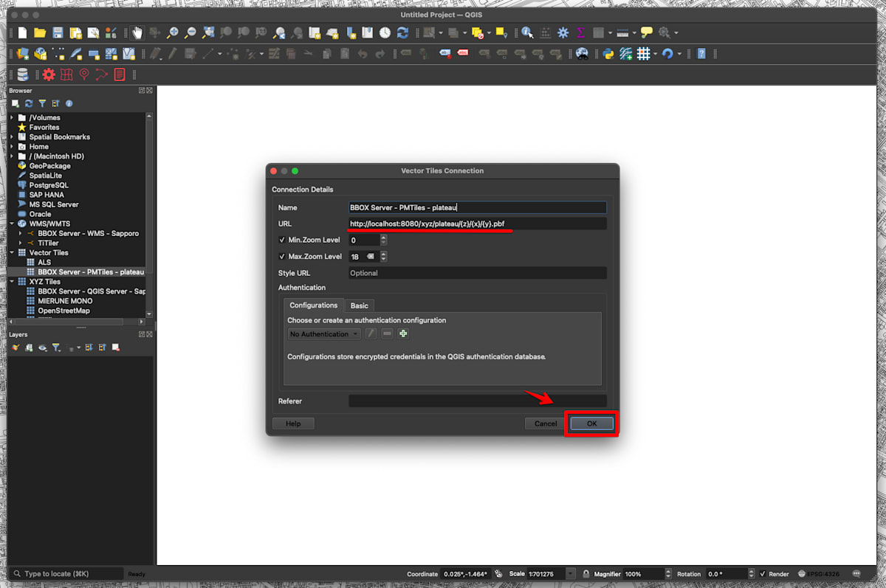The height and width of the screenshot is (588, 886).
Task: Save project using the floppy disk icon
Action: pyautogui.click(x=58, y=33)
